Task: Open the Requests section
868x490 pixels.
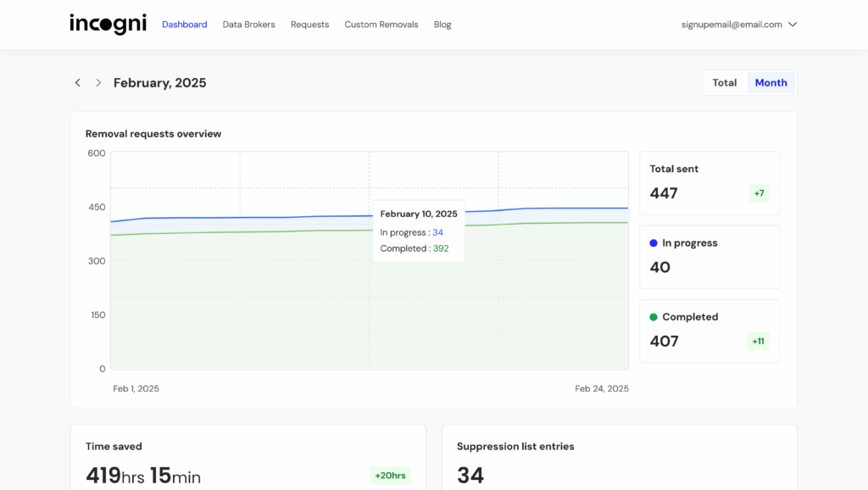Action: [x=309, y=25]
